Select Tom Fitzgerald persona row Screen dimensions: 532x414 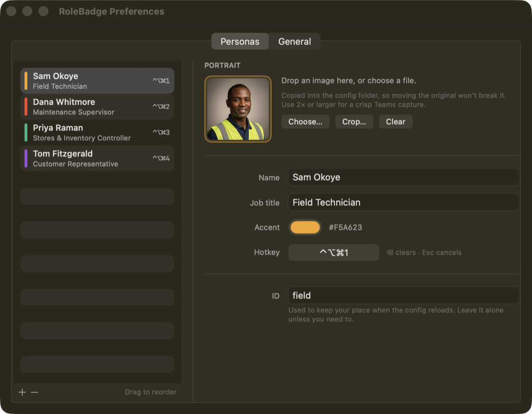pyautogui.click(x=97, y=158)
